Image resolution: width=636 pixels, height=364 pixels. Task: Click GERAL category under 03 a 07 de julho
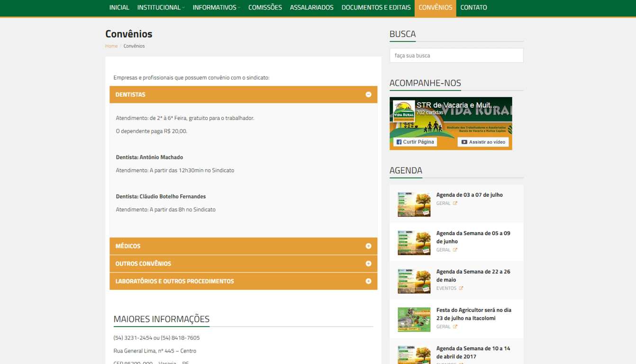(x=443, y=203)
